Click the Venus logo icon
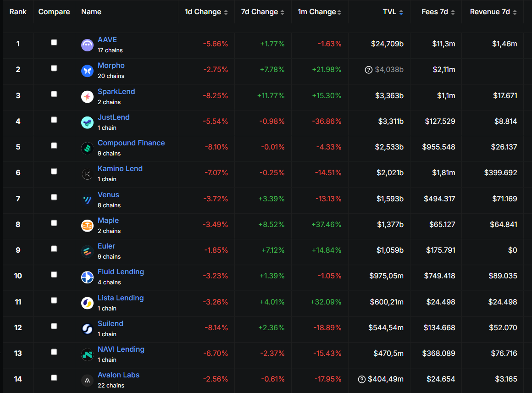 (87, 200)
